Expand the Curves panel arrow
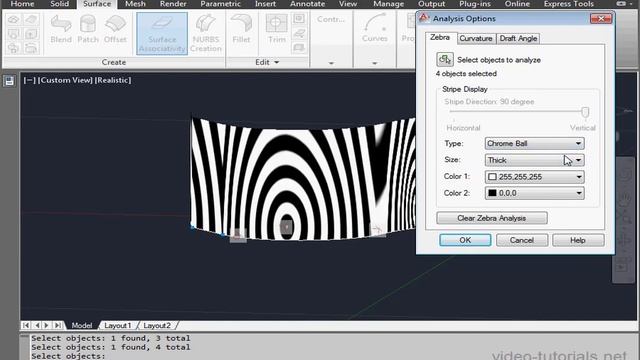This screenshot has width=640, height=360. pyautogui.click(x=374, y=63)
